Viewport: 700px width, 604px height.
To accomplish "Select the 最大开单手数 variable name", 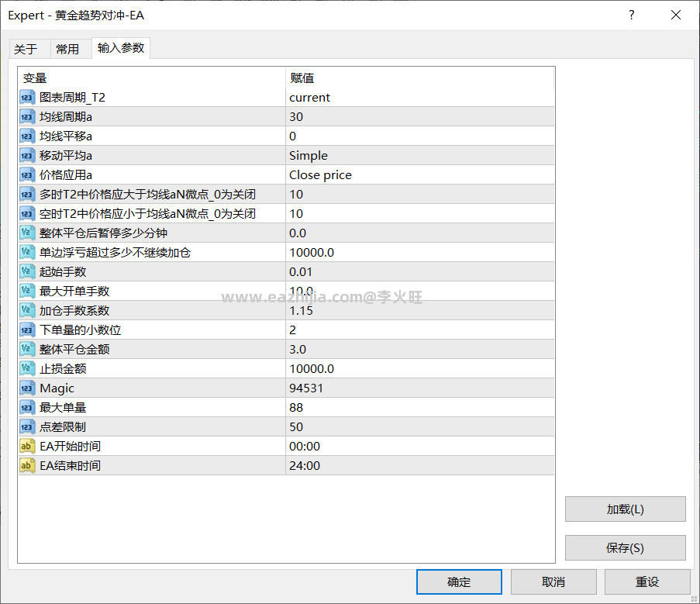I will (74, 292).
